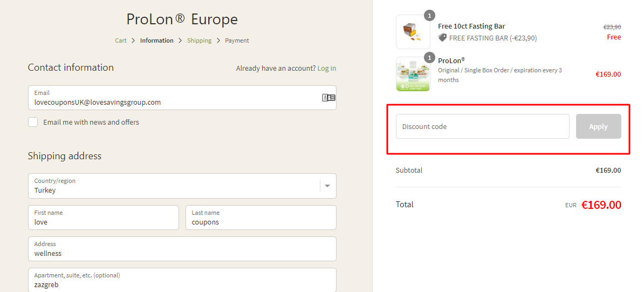Go back to Cart breadcrumb
Viewport: 644px width, 292px height.
pos(121,40)
